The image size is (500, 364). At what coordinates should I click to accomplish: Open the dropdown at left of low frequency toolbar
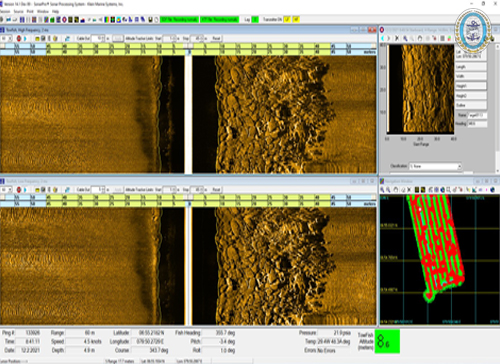pyautogui.click(x=6, y=190)
